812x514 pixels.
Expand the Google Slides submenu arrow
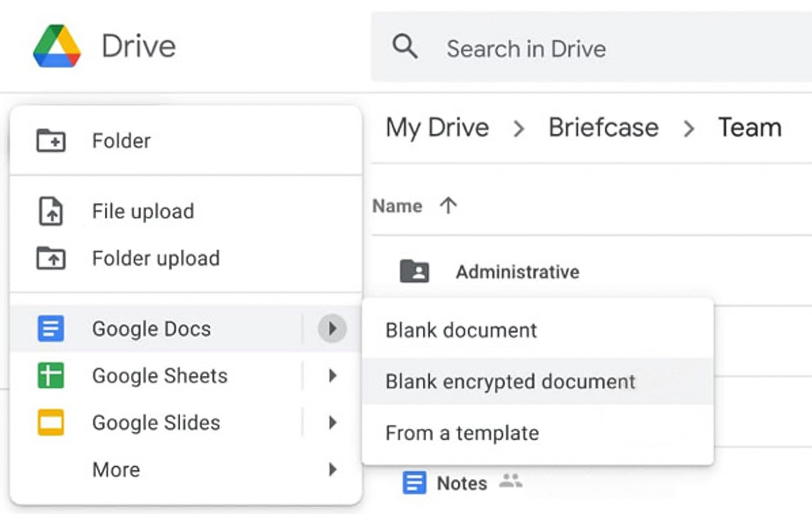pyautogui.click(x=332, y=422)
